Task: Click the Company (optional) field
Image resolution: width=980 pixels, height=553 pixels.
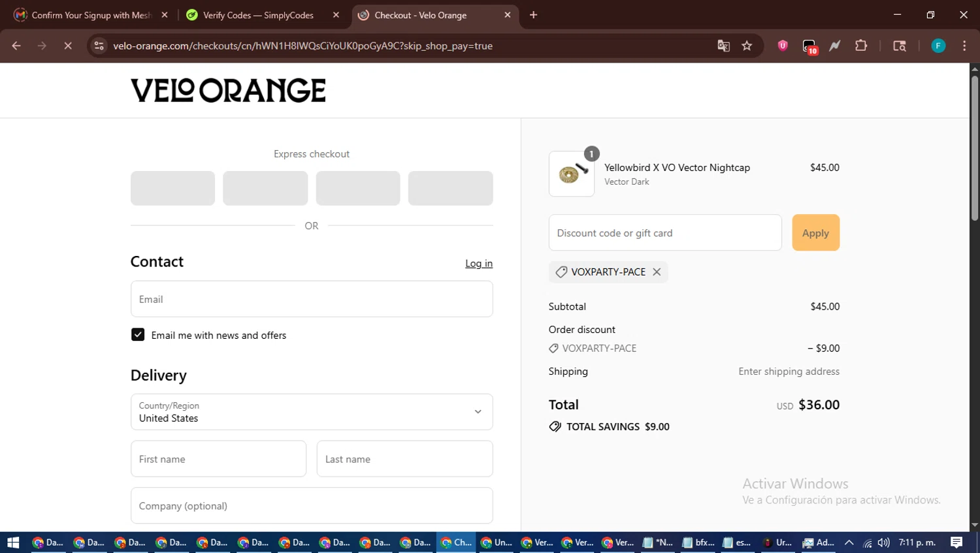Action: tap(312, 505)
